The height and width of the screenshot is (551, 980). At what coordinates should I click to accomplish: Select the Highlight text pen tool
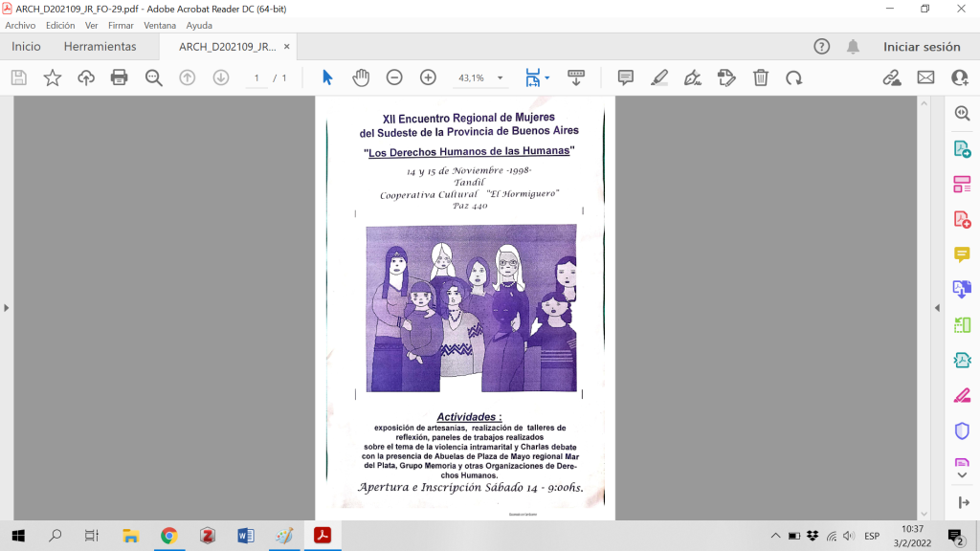coord(659,77)
